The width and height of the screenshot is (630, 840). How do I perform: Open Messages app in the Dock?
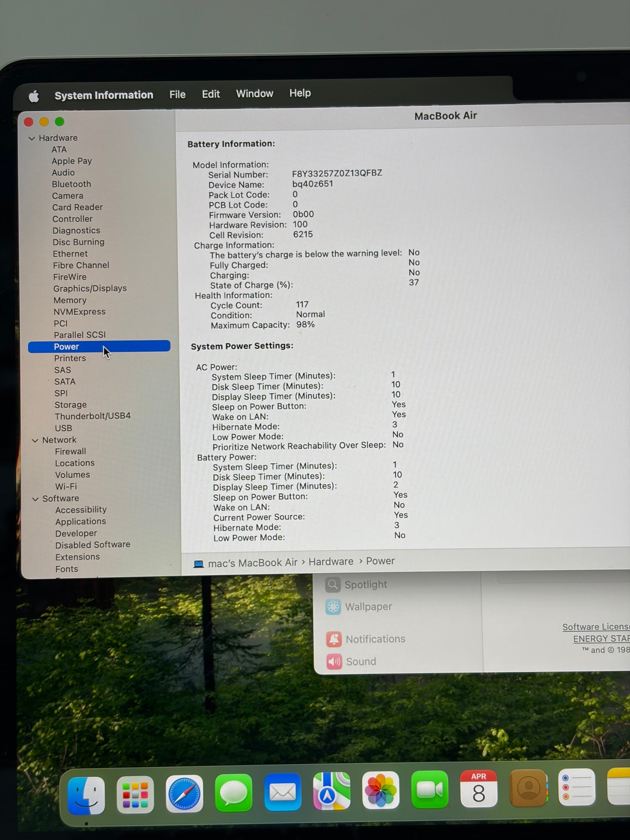(234, 793)
